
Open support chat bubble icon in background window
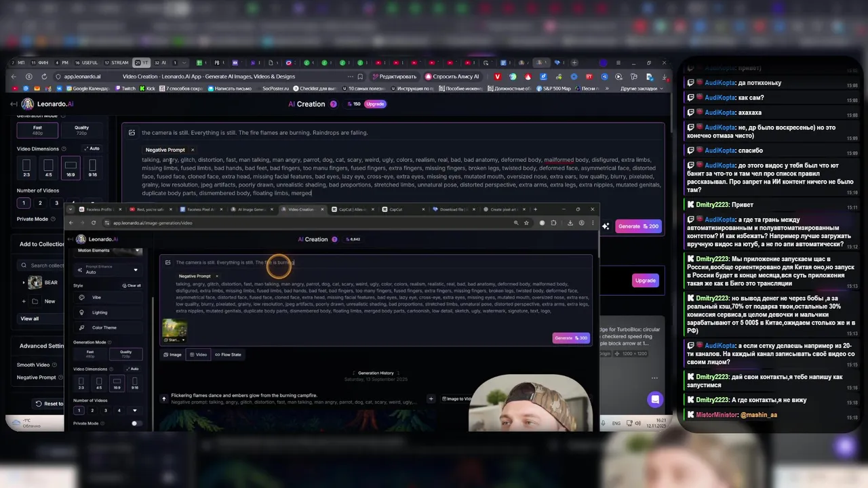[x=655, y=400]
